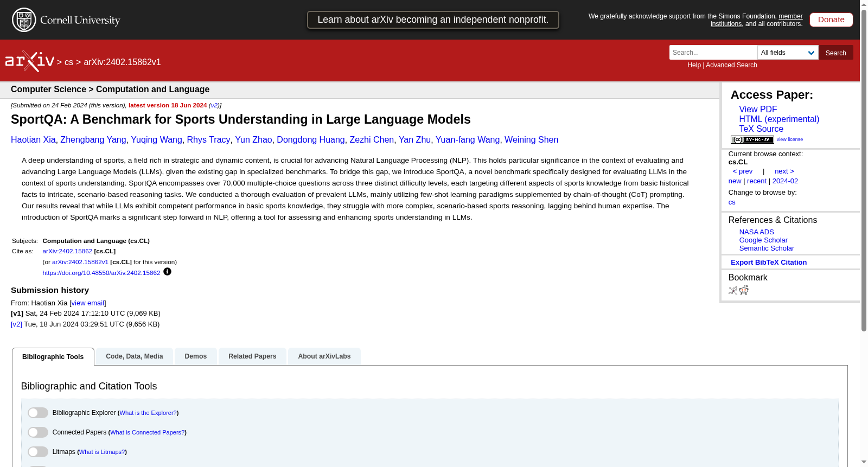This screenshot has height=467, width=868.
Task: Toggle Bibliographic Explorer switch
Action: [38, 413]
